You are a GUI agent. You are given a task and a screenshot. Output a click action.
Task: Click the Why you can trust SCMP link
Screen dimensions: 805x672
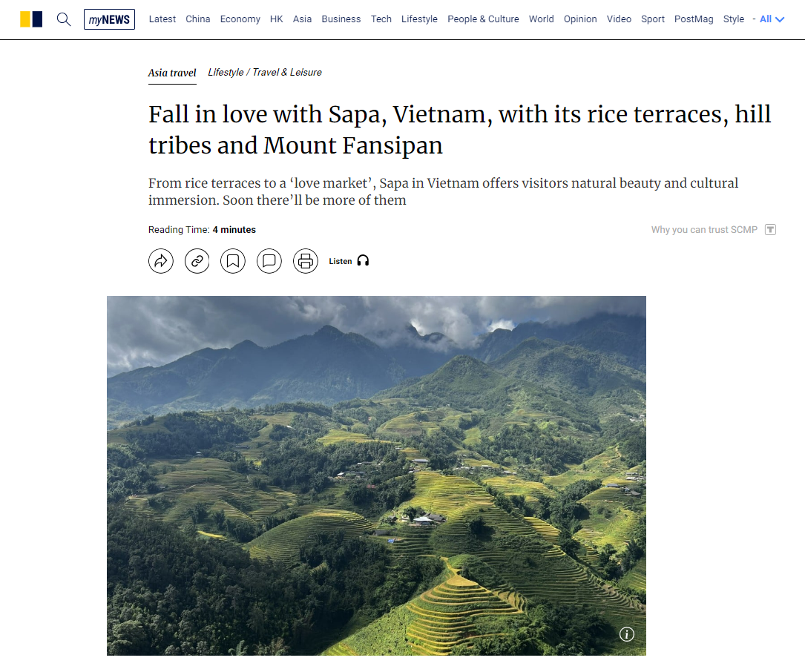[704, 230]
